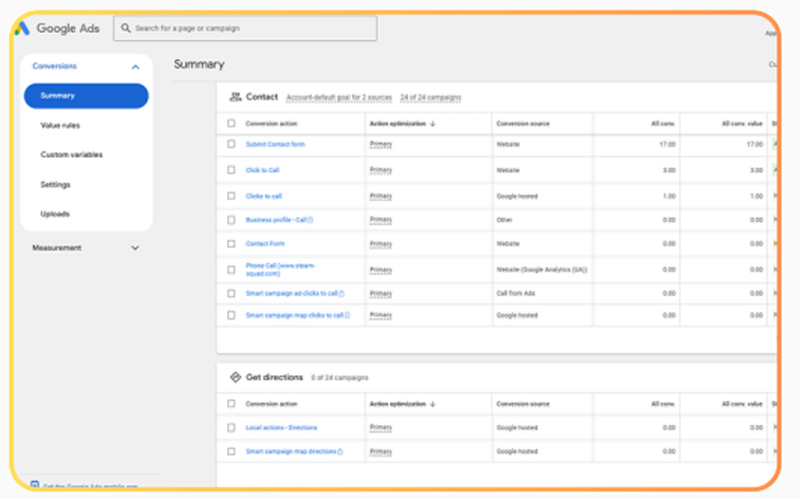Viewport: 800px width, 500px height.
Task: Click Primary in the Click to Call row
Action: click(x=381, y=170)
